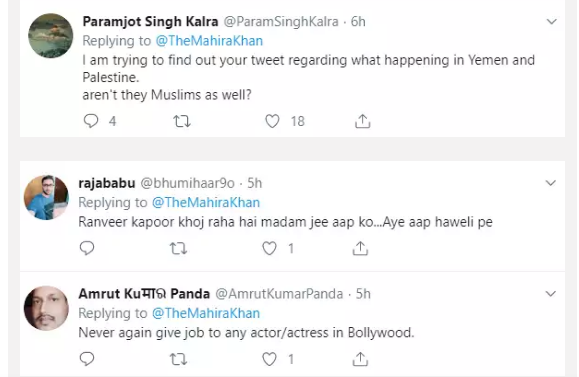Image resolution: width=579 pixels, height=377 pixels.
Task: Open @TheMahiraKhan link in rajababu's reply
Action: pos(206,202)
